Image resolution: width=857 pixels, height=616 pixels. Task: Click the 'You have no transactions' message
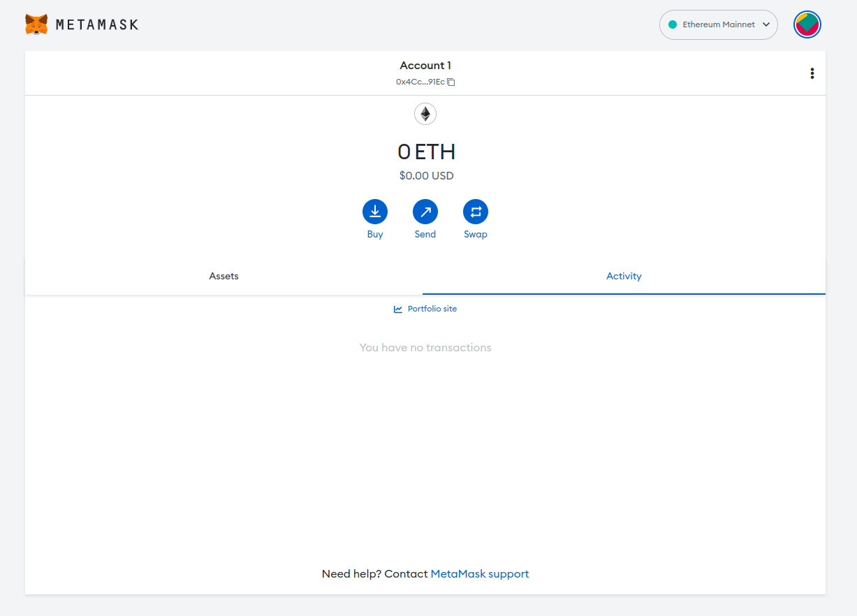pos(425,348)
